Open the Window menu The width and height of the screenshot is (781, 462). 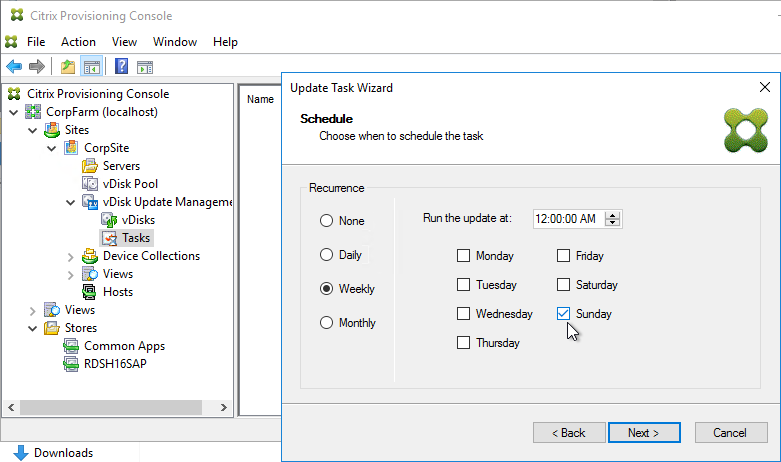click(x=175, y=42)
